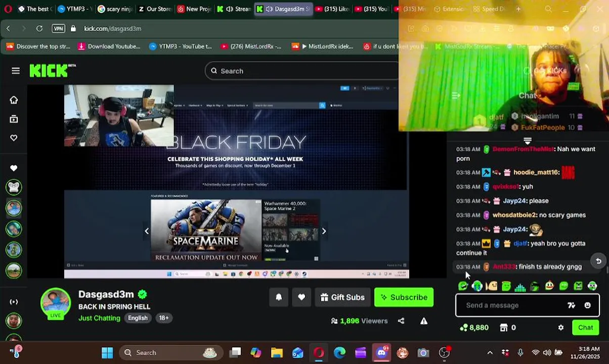Open 7TV emote menu in chat box

coord(571,305)
